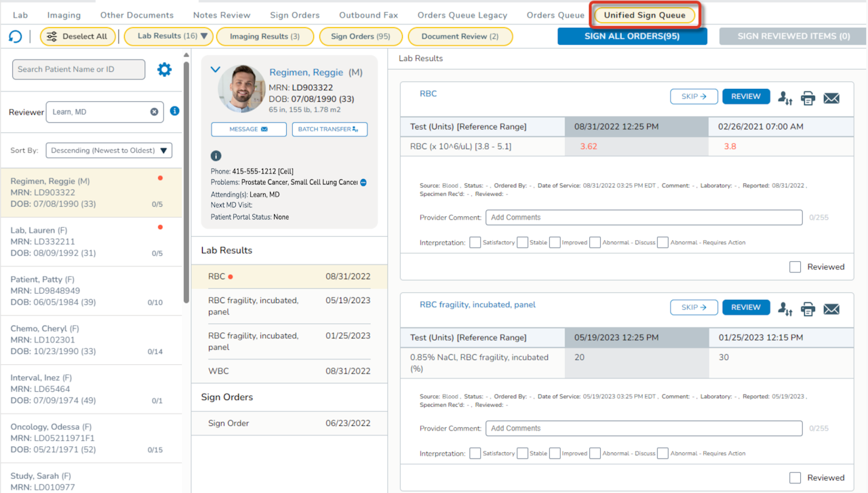Open the Orders Queue Legacy tab

tap(462, 15)
